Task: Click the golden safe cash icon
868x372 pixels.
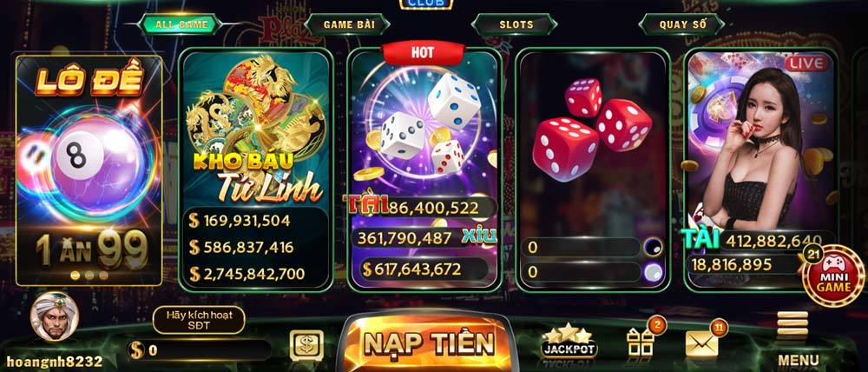Action: coord(306,345)
